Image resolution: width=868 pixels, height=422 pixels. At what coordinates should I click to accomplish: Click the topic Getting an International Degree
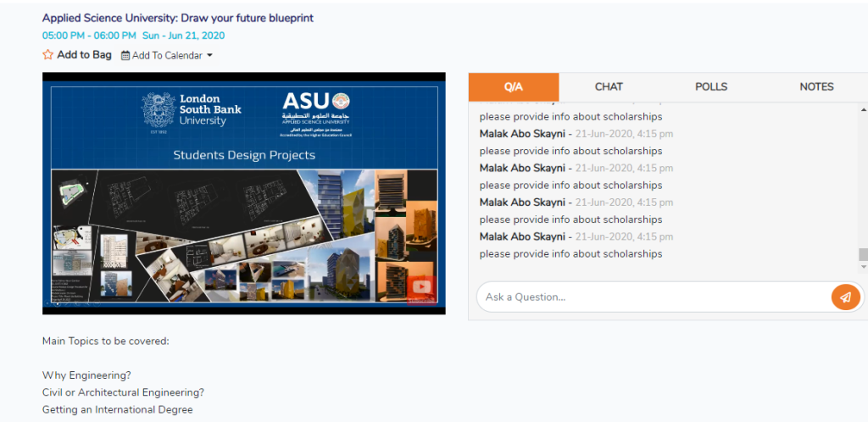117,410
